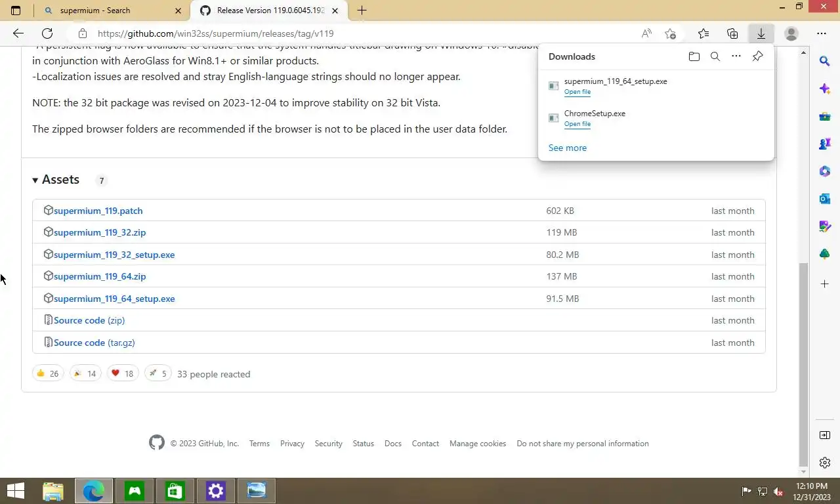The image size is (840, 504).
Task: Toggle heart reaction 18
Action: point(122,373)
